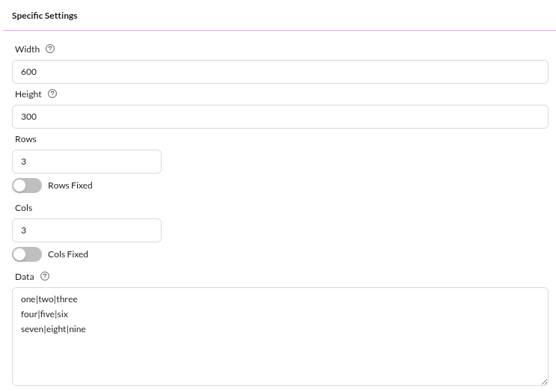
Task: Click the Cols label text
Action: [x=23, y=208]
